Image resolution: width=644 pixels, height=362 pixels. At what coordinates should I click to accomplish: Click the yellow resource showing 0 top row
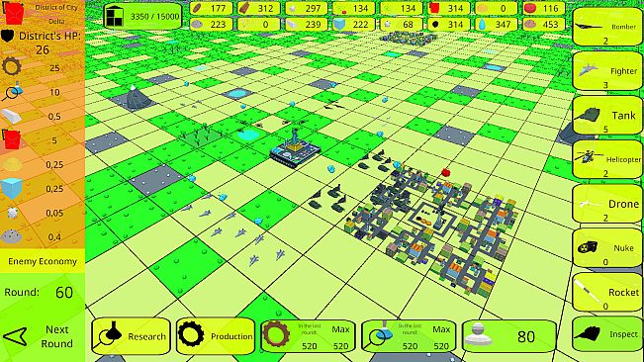pos(497,8)
